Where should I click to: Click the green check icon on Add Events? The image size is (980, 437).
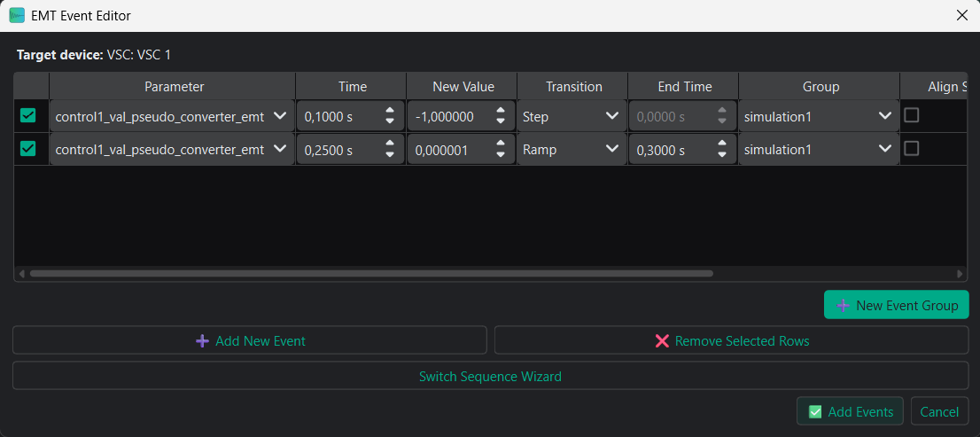point(815,412)
